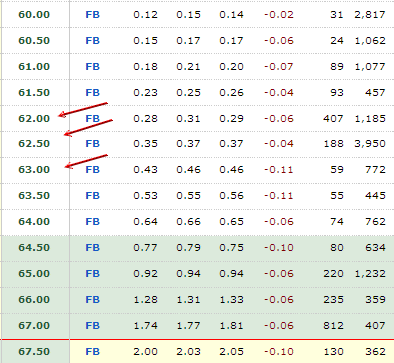The width and height of the screenshot is (394, 363).
Task: Click the FB link in the 60.00 row
Action: pos(92,15)
